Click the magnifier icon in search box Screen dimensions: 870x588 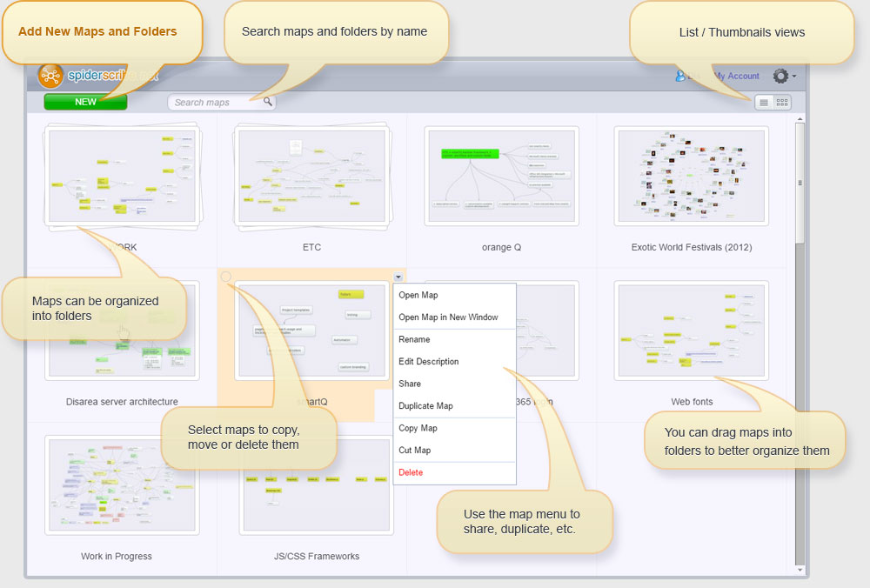[x=268, y=102]
